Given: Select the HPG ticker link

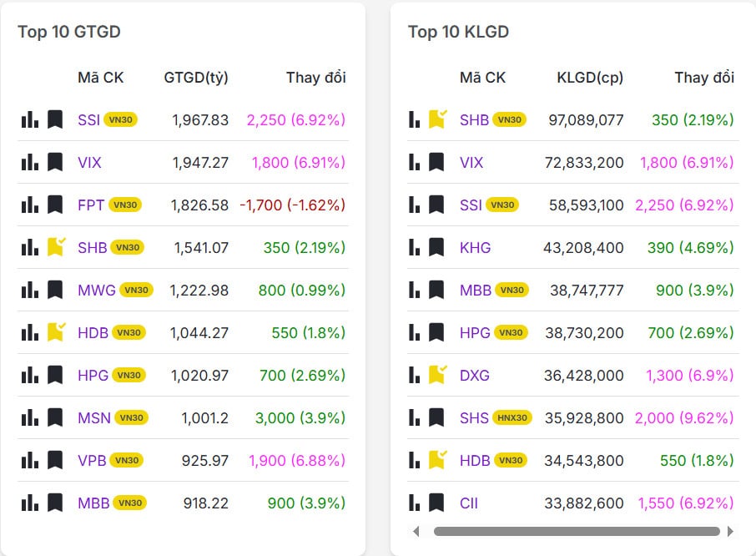Looking at the screenshot, I should 94,375.
